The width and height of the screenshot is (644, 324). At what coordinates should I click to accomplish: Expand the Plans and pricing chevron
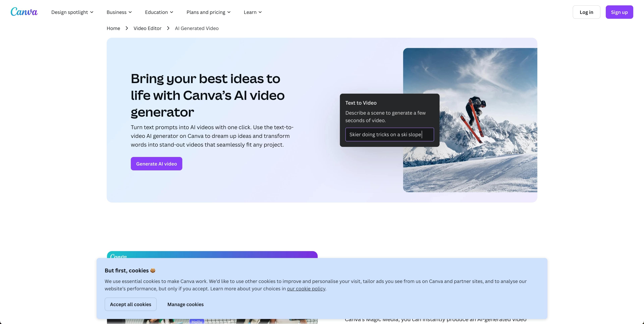229,12
